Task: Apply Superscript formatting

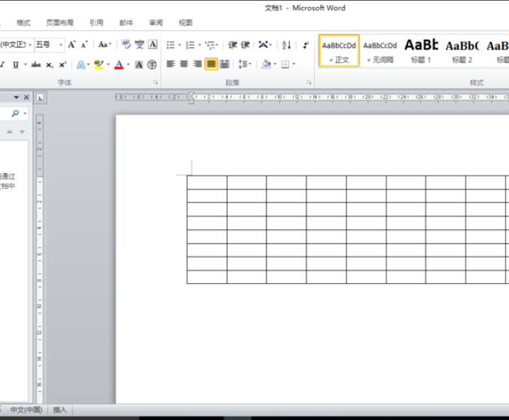Action: pyautogui.click(x=62, y=65)
